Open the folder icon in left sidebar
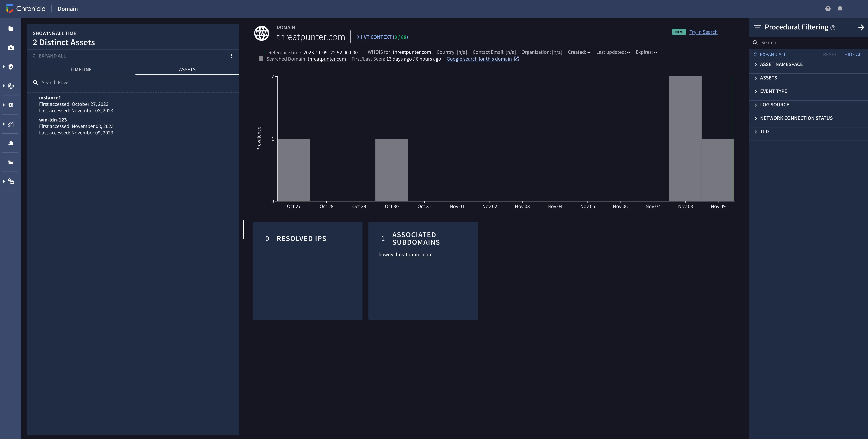The image size is (868, 439). click(x=11, y=29)
